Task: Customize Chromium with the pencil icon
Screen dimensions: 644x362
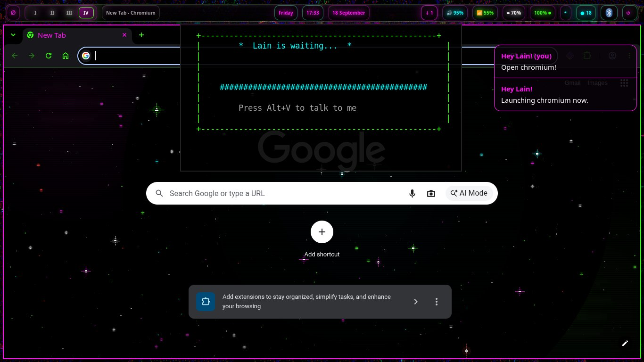Action: [x=625, y=343]
